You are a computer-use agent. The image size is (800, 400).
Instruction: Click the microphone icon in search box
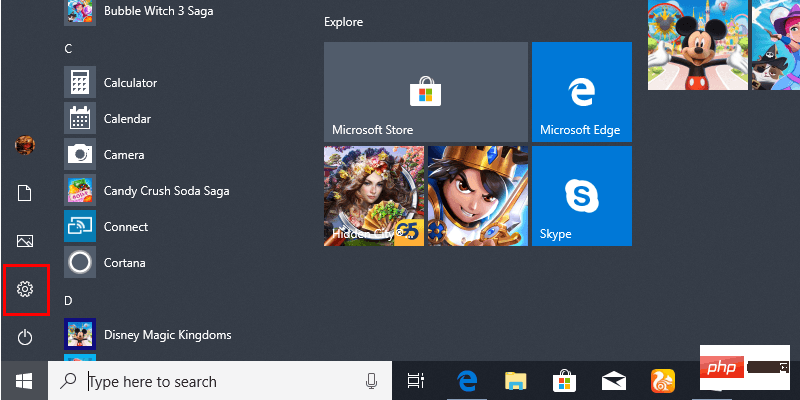pyautogui.click(x=371, y=381)
